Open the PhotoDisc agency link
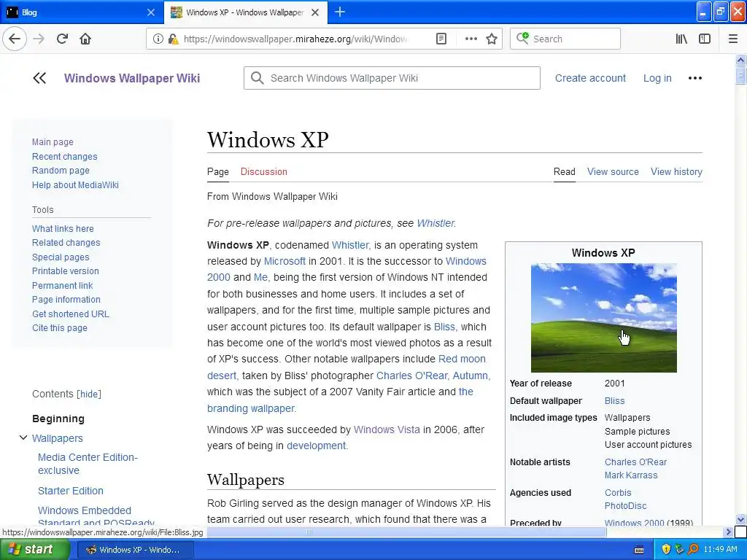 (x=625, y=506)
